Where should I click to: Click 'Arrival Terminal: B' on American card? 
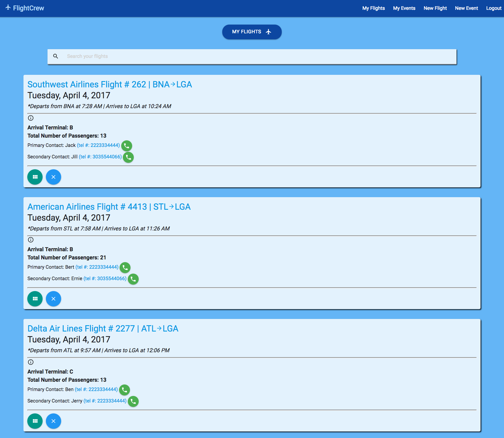coord(50,249)
